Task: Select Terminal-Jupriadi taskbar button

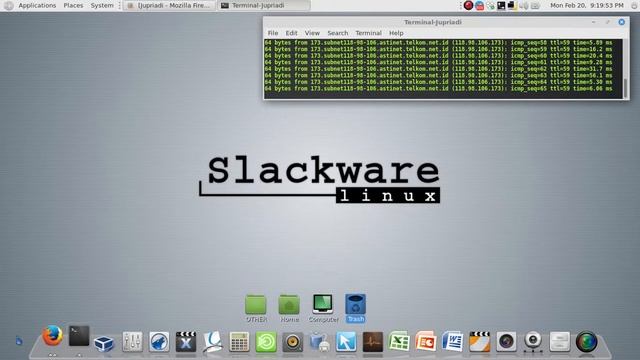Action: (263, 6)
